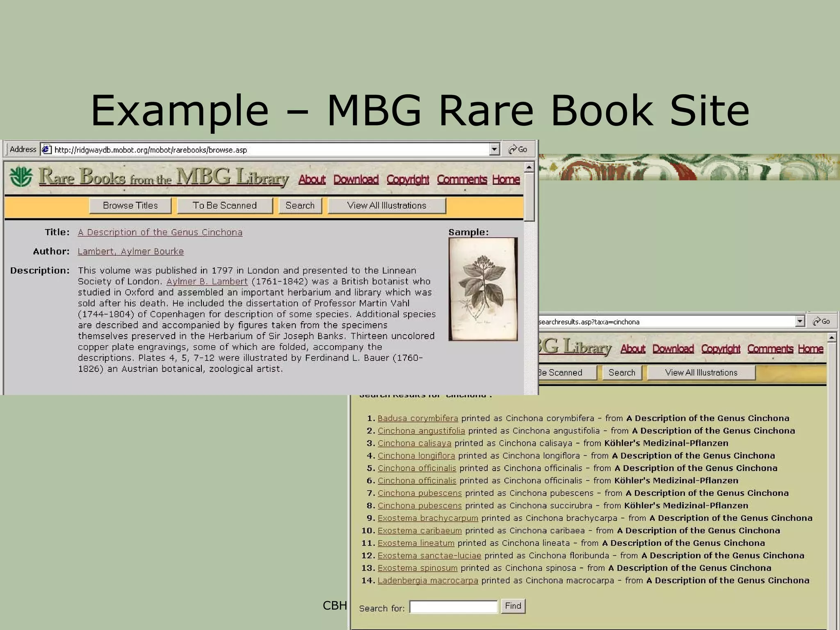Open Cinchona longiflora result link
Viewport: 840px width, 630px height.
(416, 456)
